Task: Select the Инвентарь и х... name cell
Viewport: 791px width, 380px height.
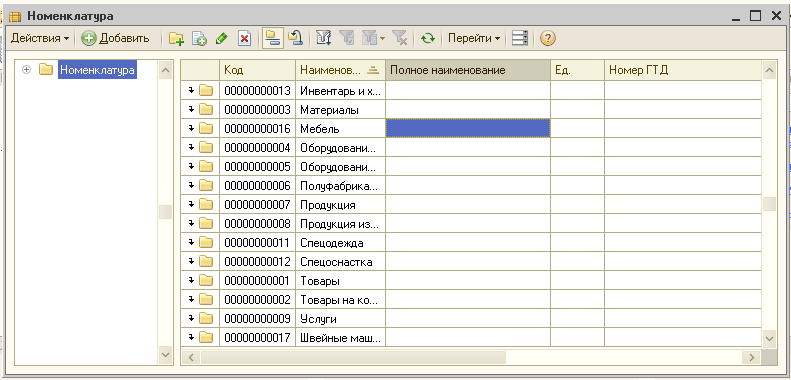Action: tap(341, 91)
